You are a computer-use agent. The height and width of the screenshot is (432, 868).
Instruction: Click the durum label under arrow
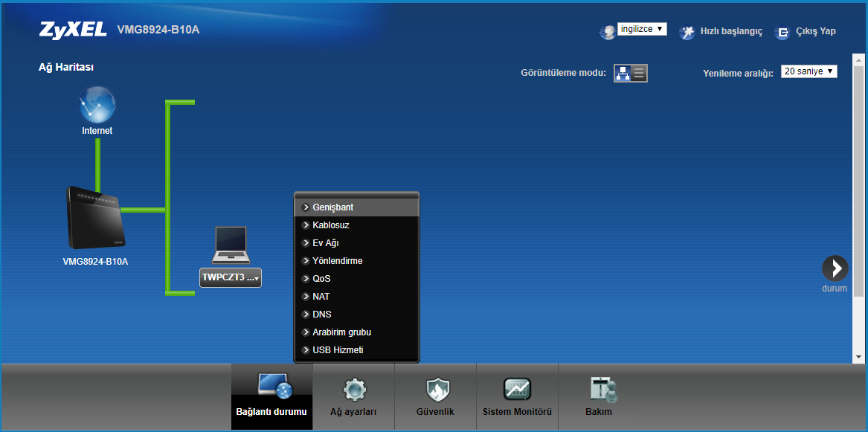[835, 288]
